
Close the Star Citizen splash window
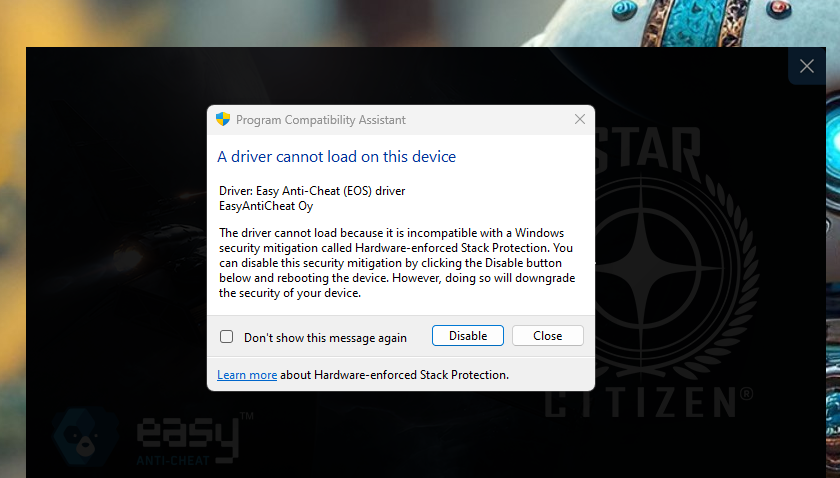pyautogui.click(x=807, y=66)
